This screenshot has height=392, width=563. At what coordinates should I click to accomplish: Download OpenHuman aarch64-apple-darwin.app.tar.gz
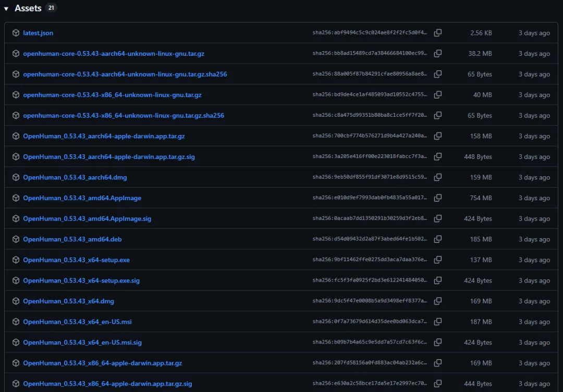point(104,136)
